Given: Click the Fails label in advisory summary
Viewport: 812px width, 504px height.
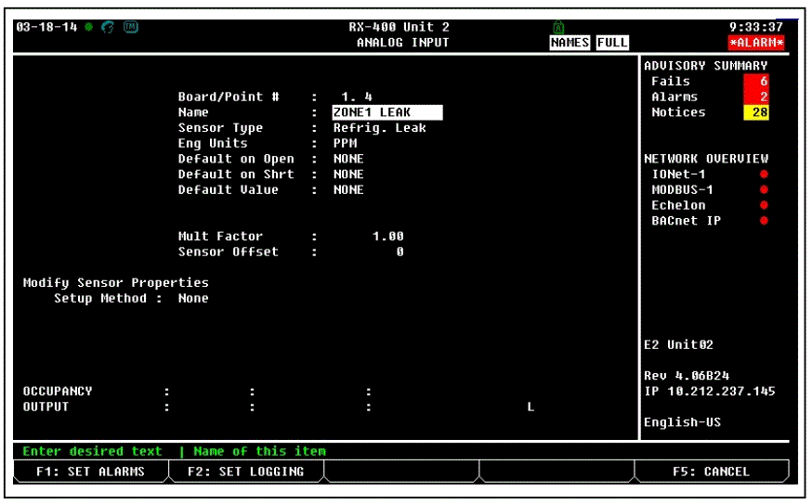Looking at the screenshot, I should click(x=671, y=82).
